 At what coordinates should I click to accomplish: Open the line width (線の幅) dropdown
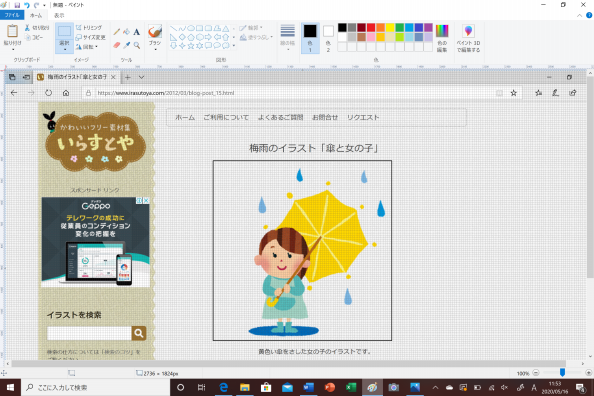tap(288, 38)
